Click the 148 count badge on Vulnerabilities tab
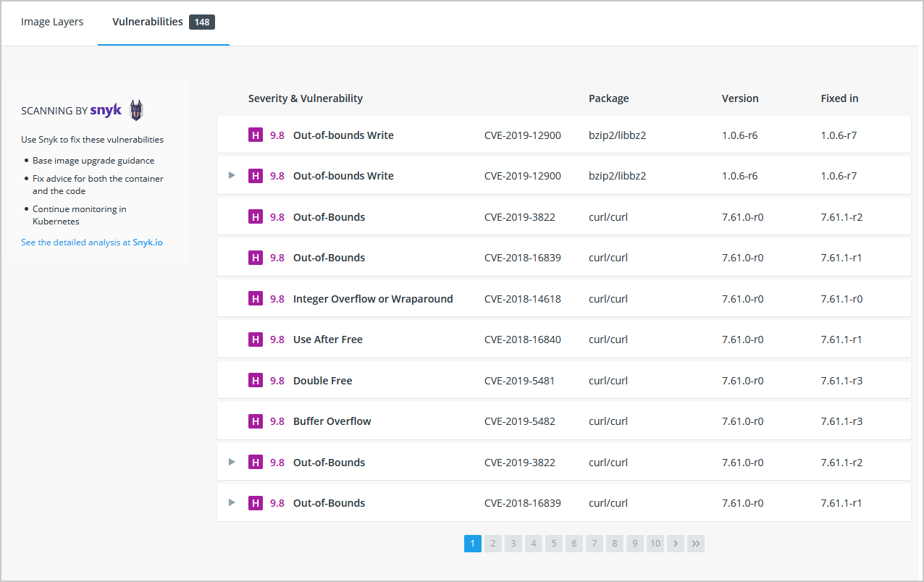 pos(202,22)
